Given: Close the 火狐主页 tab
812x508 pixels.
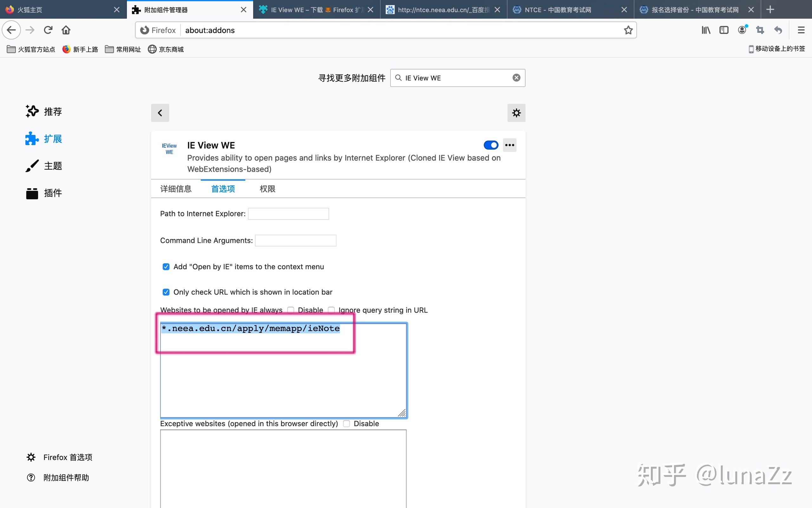Looking at the screenshot, I should pos(116,10).
